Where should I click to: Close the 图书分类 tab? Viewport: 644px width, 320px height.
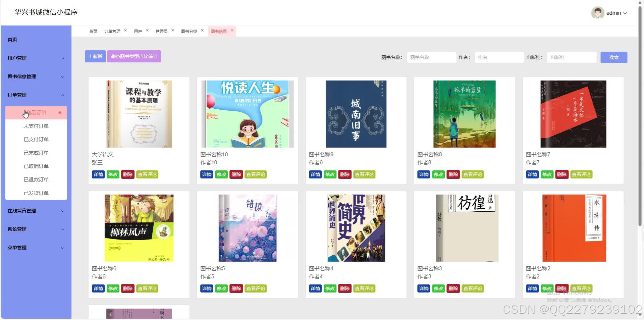coord(202,30)
